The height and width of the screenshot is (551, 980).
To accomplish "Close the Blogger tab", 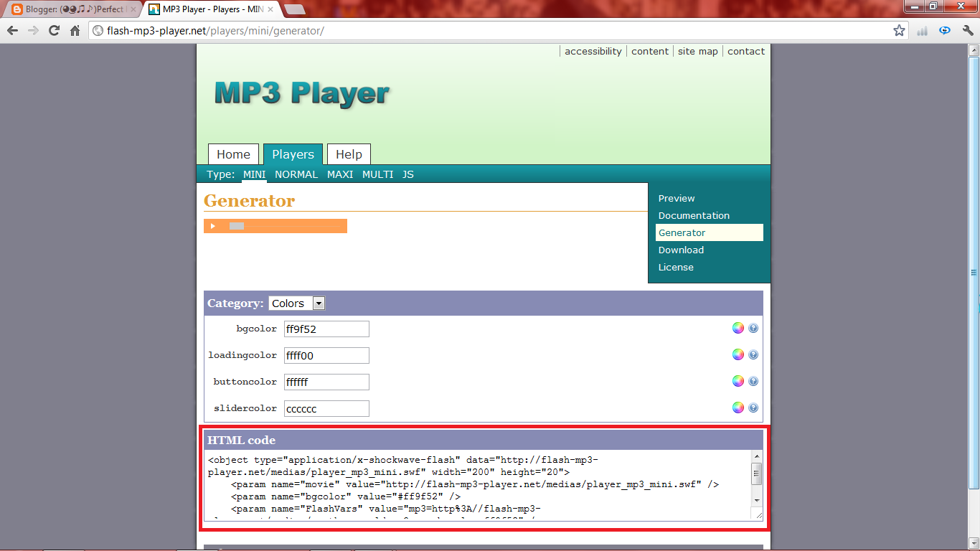I will pos(133,9).
